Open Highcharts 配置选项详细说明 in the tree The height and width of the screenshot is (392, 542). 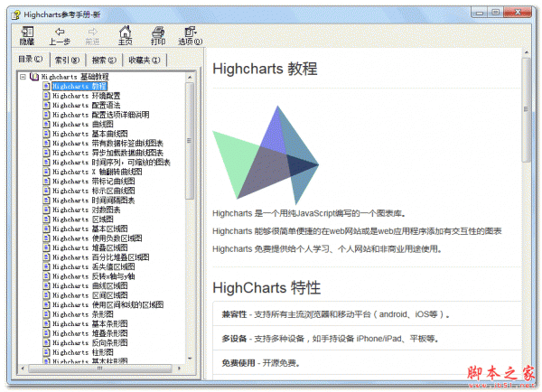pyautogui.click(x=101, y=115)
